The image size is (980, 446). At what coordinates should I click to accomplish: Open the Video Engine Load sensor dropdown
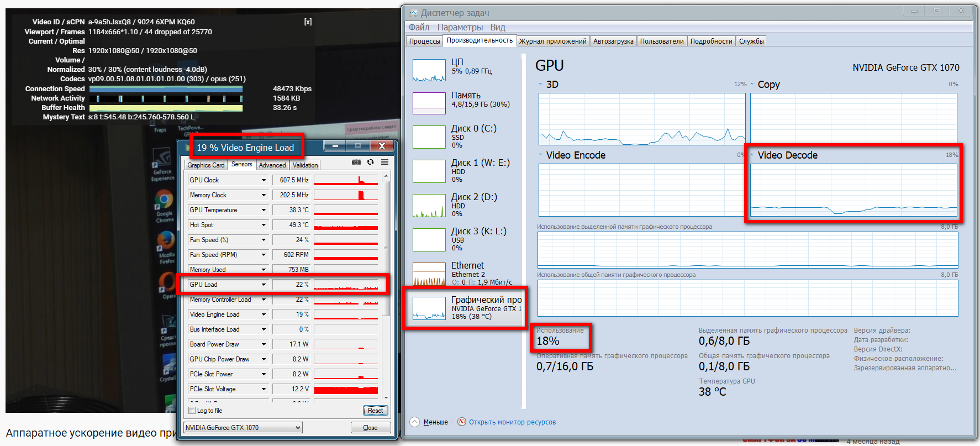click(264, 314)
